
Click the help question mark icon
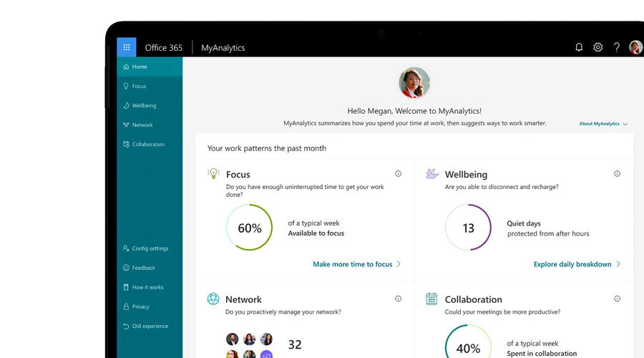pos(617,47)
